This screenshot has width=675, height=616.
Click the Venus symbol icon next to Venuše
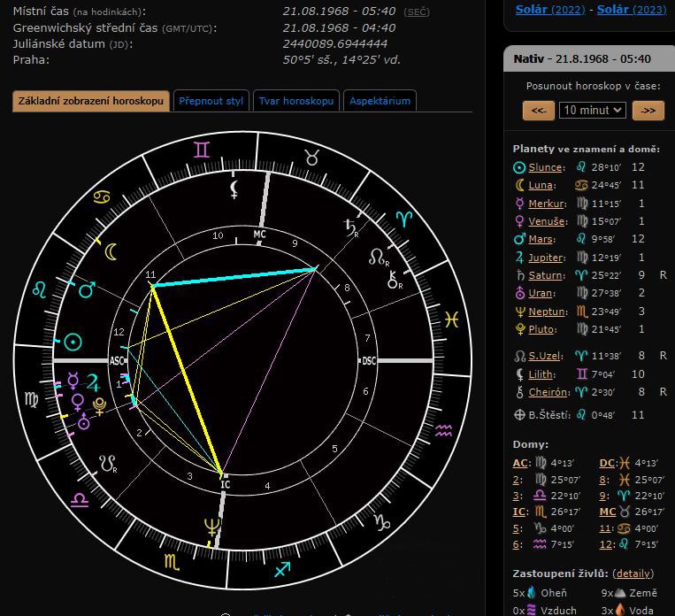coord(519,221)
